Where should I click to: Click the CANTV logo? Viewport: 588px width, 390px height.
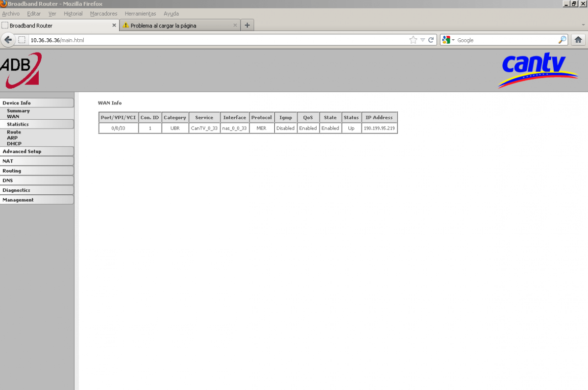(538, 70)
